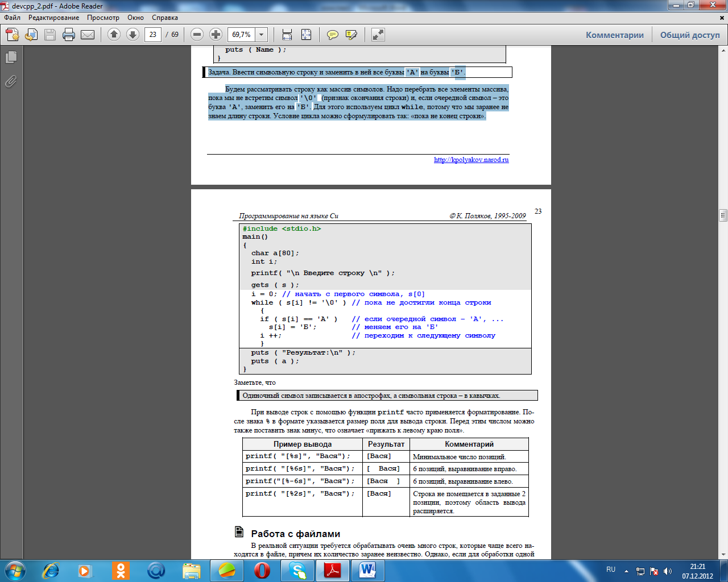Go to previous page arrow button

click(x=114, y=35)
